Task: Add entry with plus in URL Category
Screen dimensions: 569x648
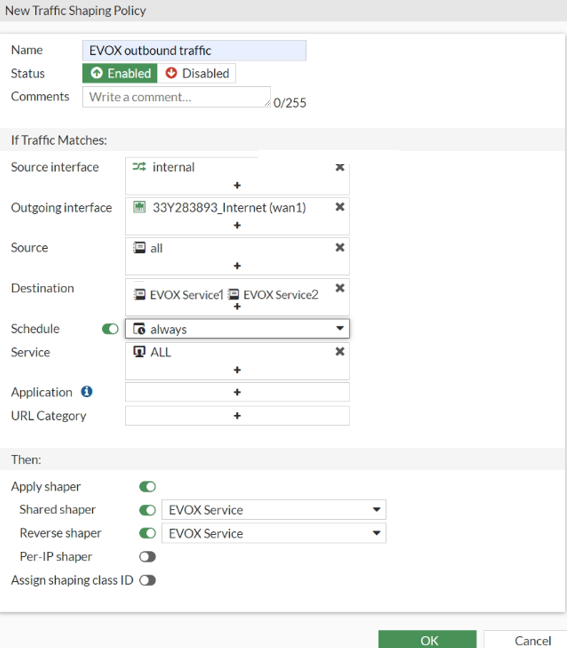Action: (x=237, y=416)
